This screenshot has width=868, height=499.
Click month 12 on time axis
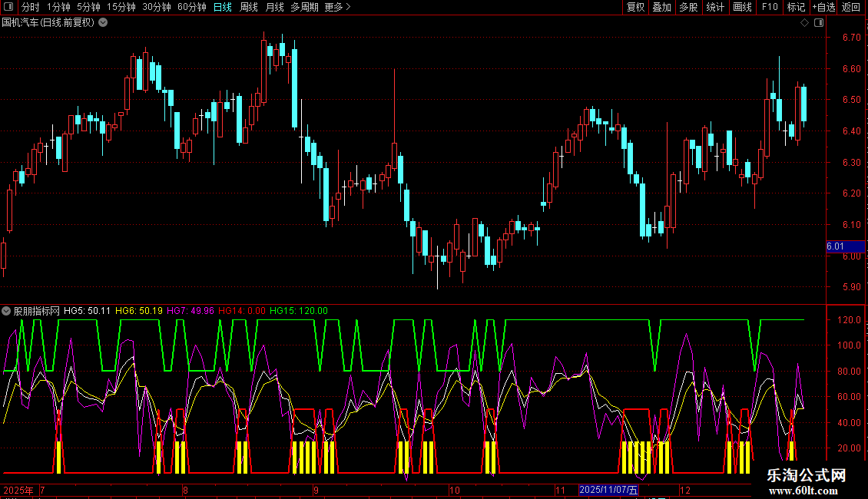[x=685, y=490]
